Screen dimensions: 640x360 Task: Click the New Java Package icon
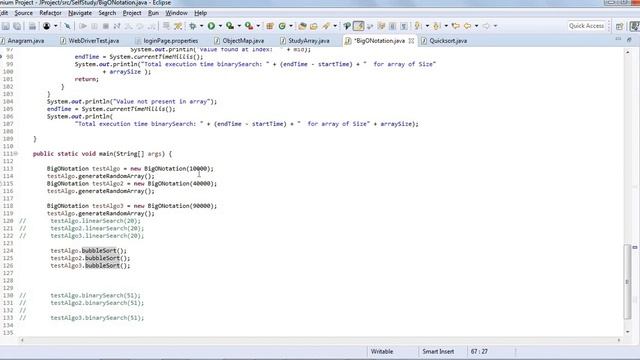[270, 26]
